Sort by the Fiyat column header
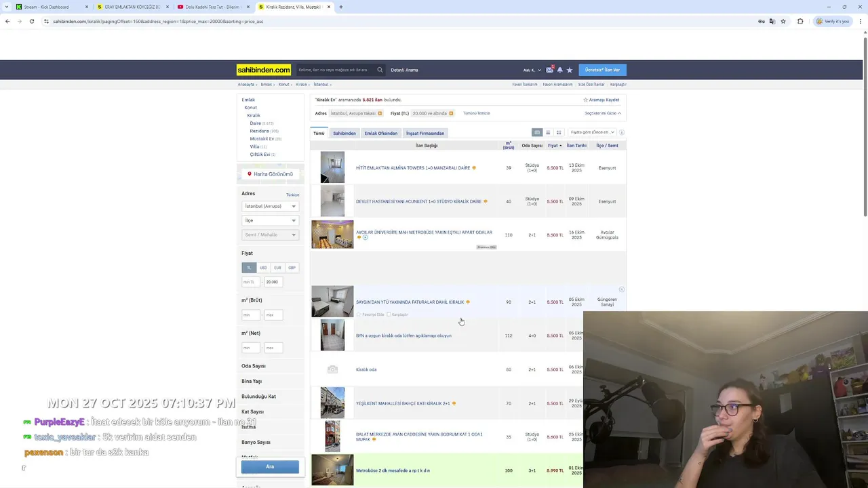 (x=555, y=145)
